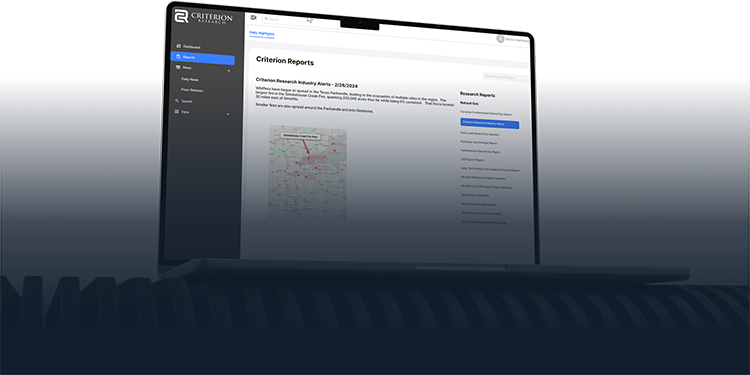
Task: Collapse the sidebar with the menu toggle icon
Action: (254, 17)
